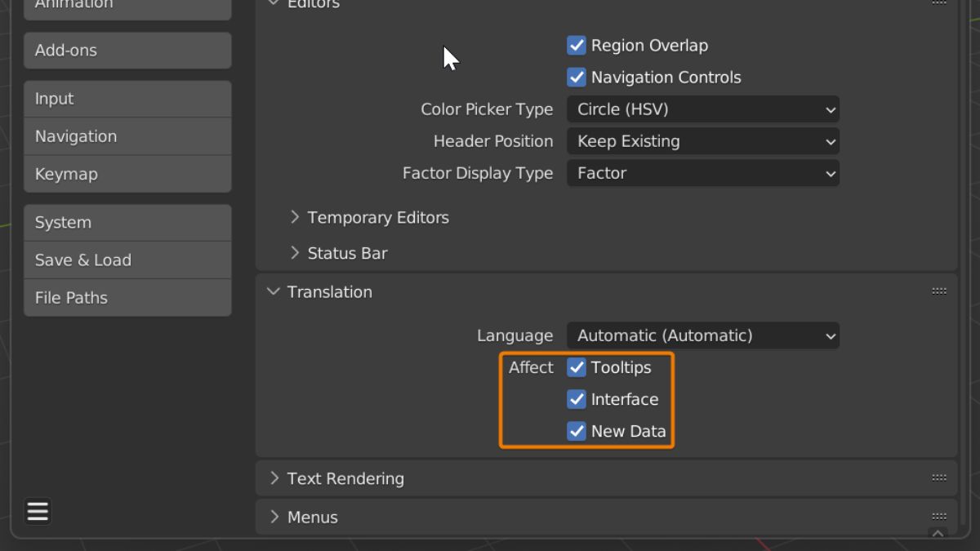
Task: Uncheck Tooltips translation option
Action: click(577, 367)
